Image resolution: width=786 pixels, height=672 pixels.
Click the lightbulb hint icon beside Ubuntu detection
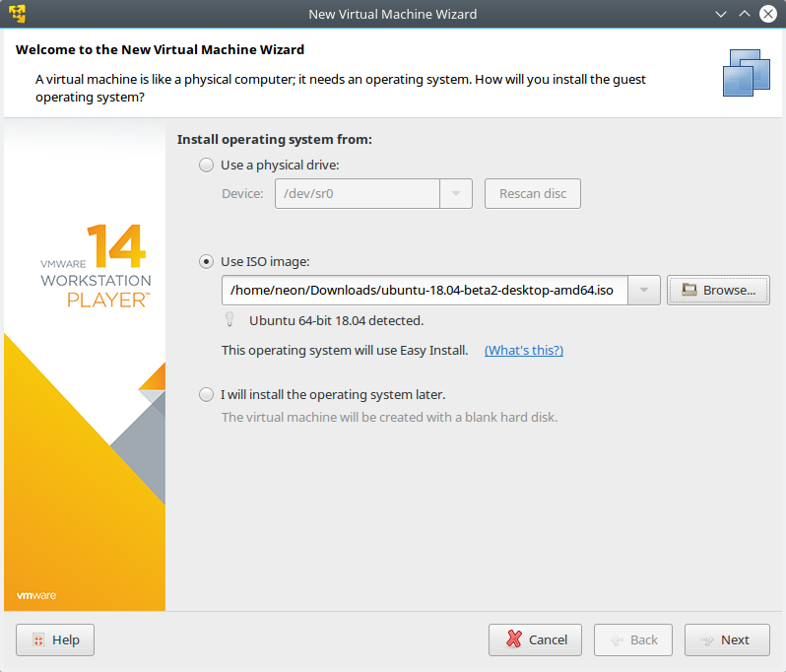tap(229, 319)
